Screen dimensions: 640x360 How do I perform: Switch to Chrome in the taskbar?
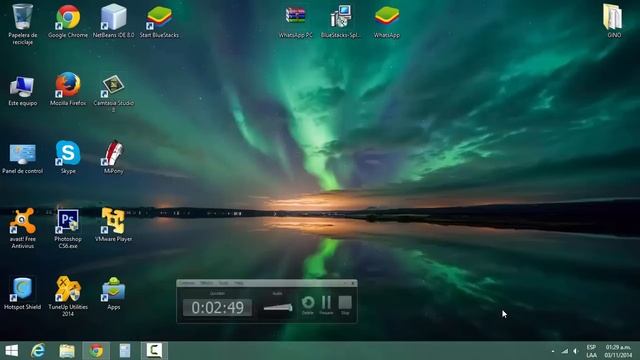96,351
